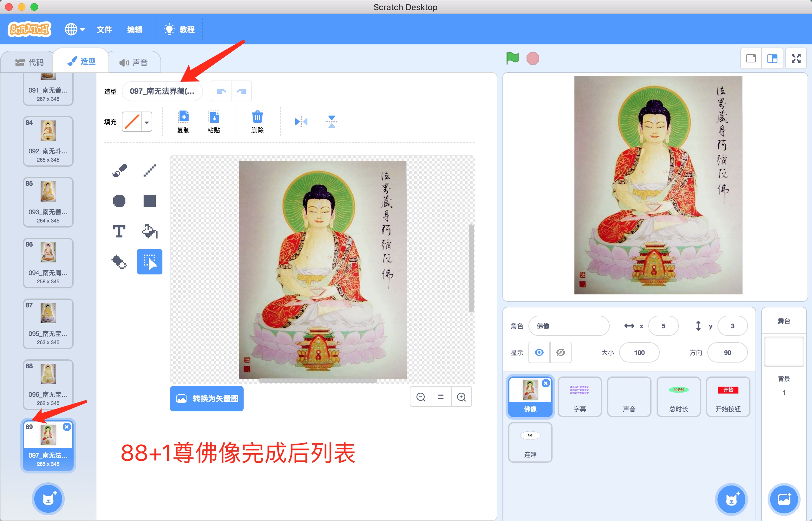The height and width of the screenshot is (521, 812).
Task: Flip costume vertically
Action: pos(331,121)
